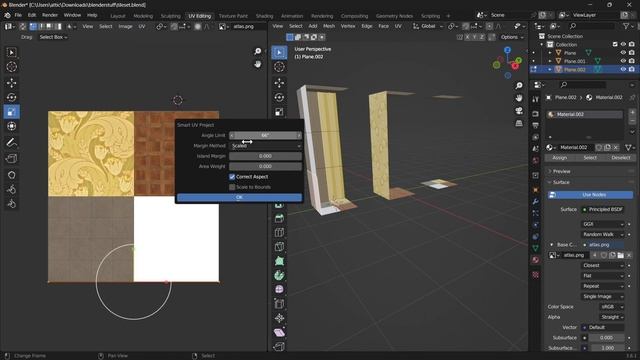640x360 pixels.
Task: Open Select Box drag dropdown
Action: pyautogui.click(x=53, y=37)
